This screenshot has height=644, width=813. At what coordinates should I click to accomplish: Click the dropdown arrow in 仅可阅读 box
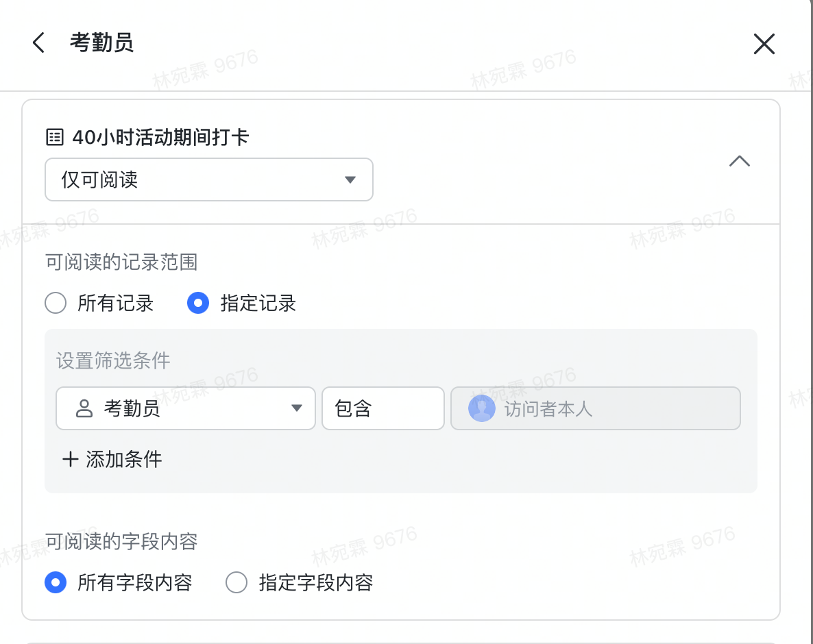[x=350, y=180]
